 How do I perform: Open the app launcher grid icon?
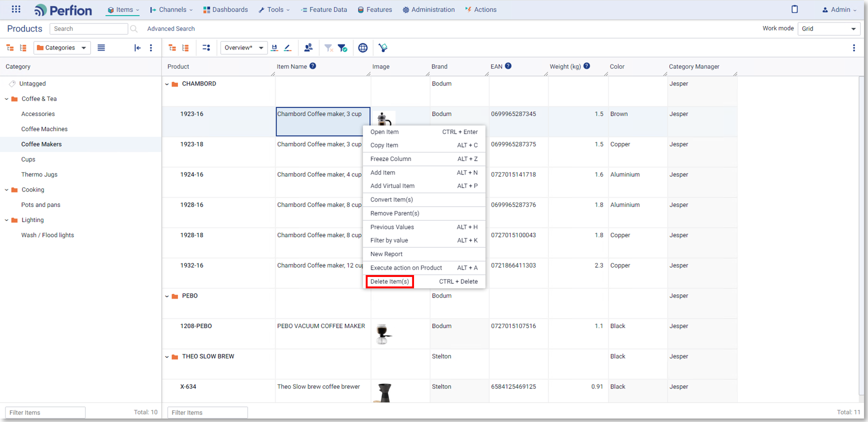16,9
